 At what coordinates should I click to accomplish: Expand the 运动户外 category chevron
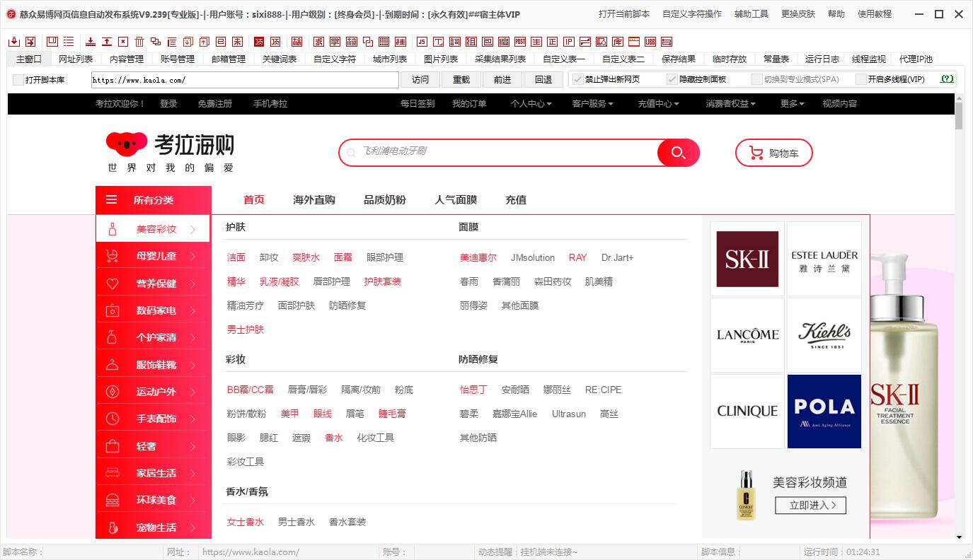pos(193,392)
